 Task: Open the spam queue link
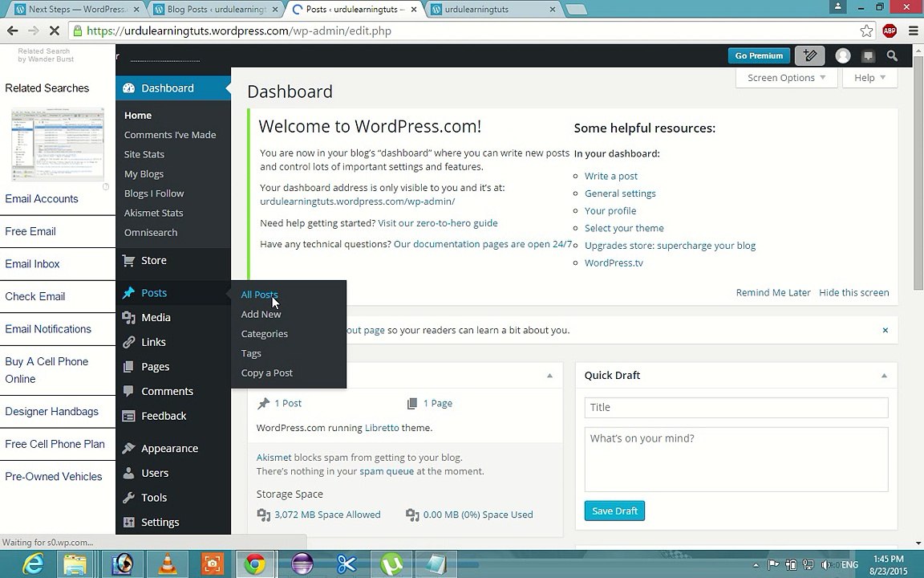coord(387,471)
